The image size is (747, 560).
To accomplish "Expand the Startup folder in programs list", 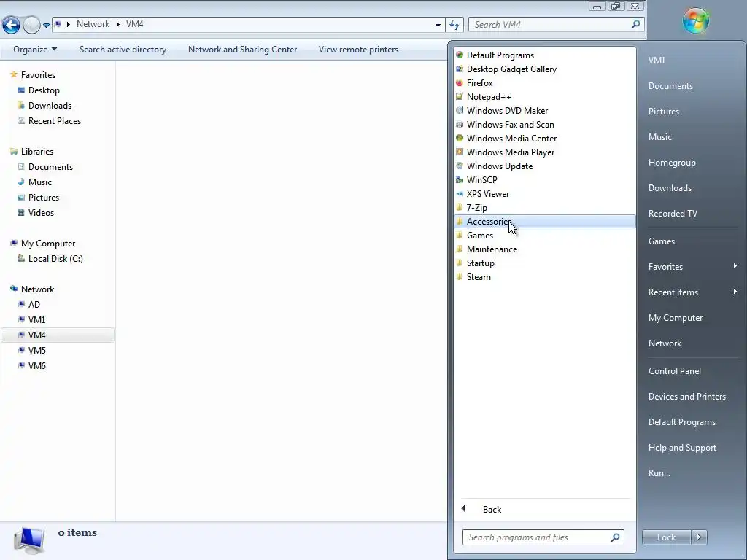I will pyautogui.click(x=544, y=262).
